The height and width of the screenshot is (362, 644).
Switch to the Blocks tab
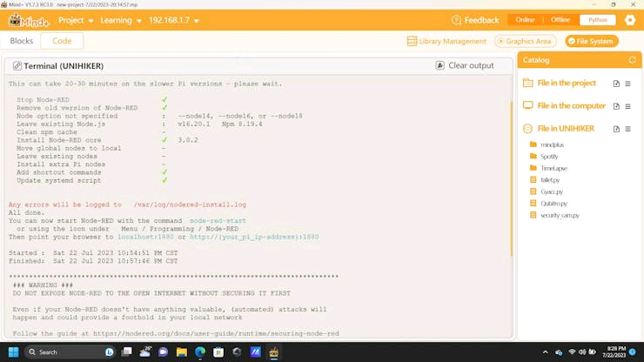(22, 41)
